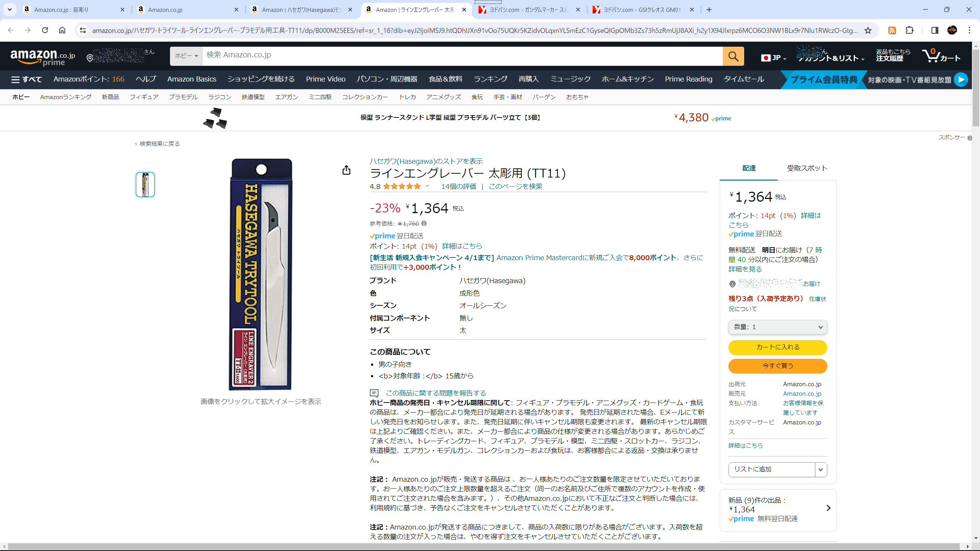Click the main product image to enlarge
980x551 pixels.
pyautogui.click(x=261, y=274)
